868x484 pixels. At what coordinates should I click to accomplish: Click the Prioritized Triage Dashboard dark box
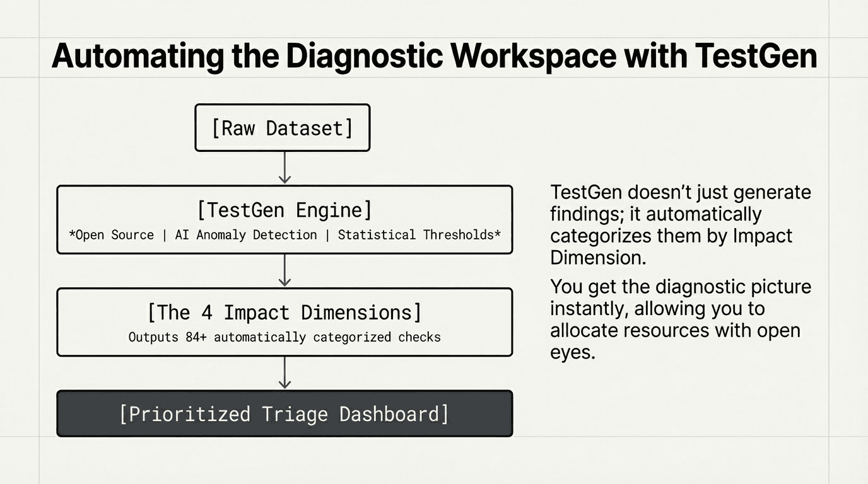point(284,414)
